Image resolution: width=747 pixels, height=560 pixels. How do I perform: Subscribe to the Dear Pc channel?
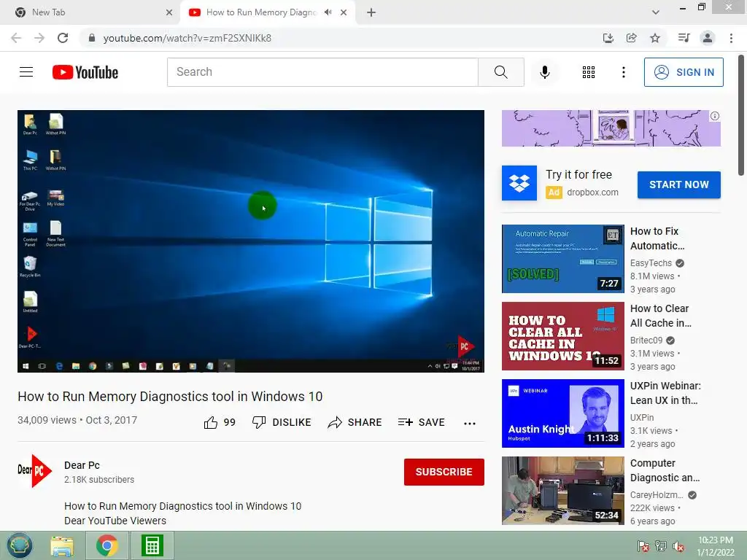tap(444, 472)
